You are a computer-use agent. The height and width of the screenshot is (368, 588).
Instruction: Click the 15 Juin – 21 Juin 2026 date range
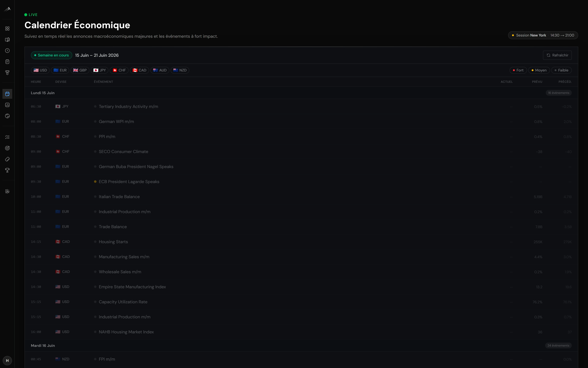pos(97,55)
